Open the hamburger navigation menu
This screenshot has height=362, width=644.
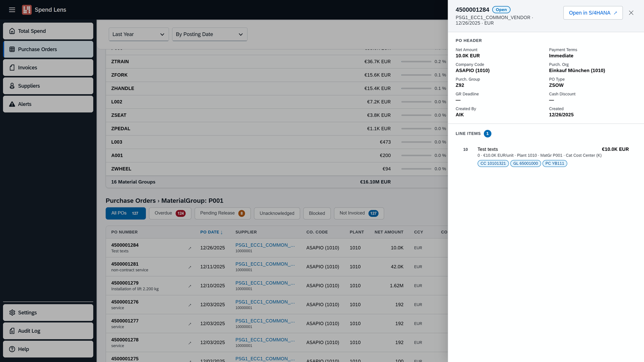point(12,10)
